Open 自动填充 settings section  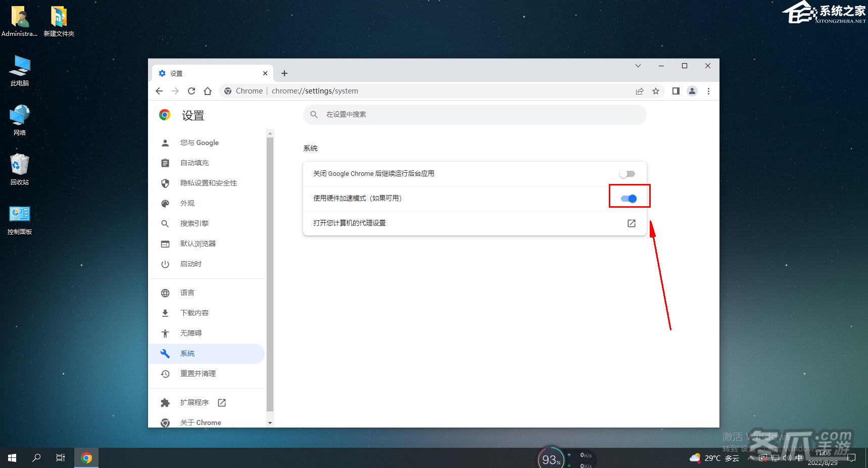[207, 163]
